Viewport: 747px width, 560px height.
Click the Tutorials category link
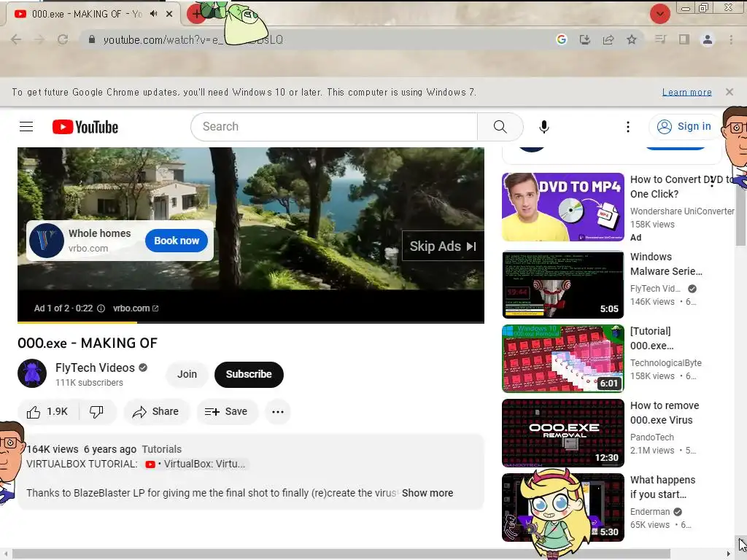pos(161,449)
